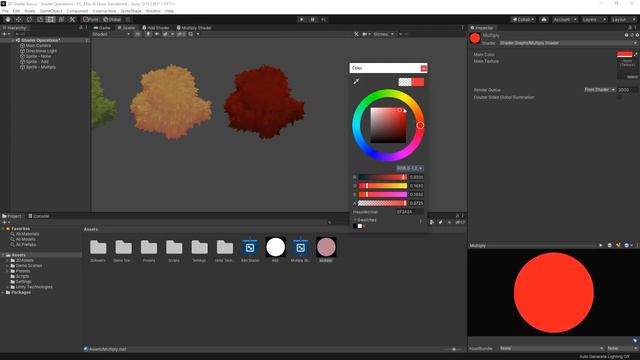Open the Settings folder icon in Assets grid
The image size is (640, 360).
click(199, 247)
